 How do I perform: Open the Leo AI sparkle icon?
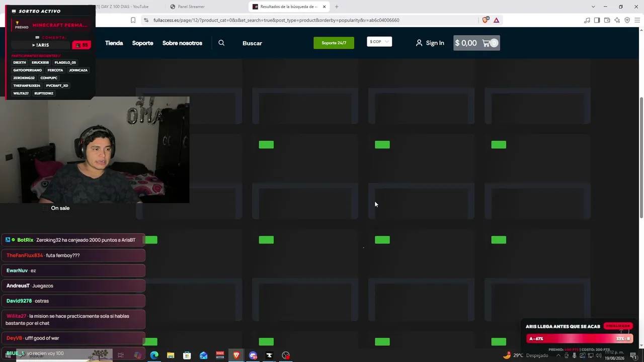(617, 20)
